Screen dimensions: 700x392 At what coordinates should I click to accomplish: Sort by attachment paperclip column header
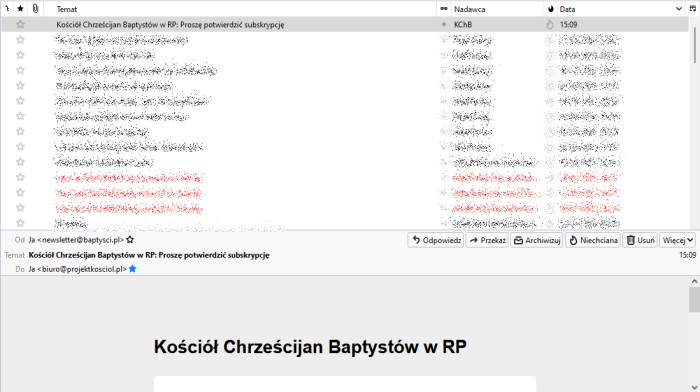click(x=35, y=8)
